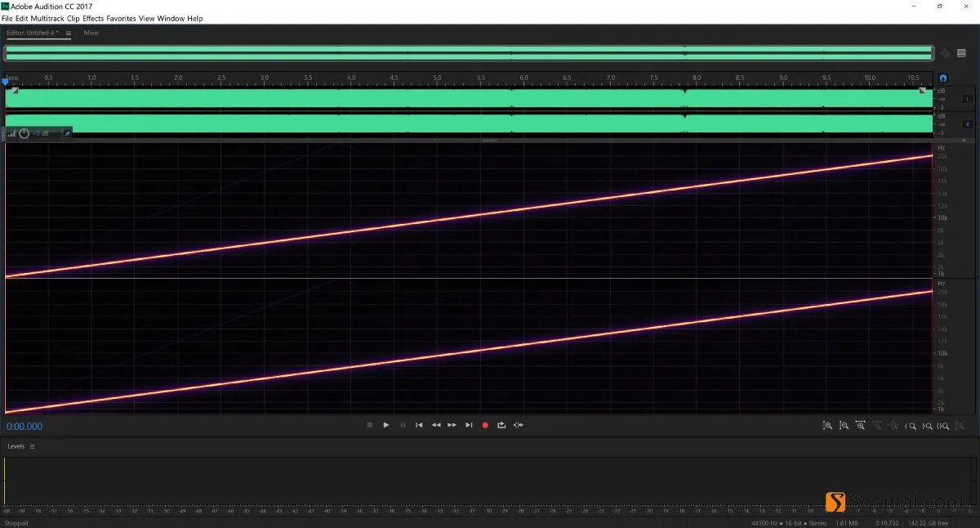
Task: Open the Clip menu
Action: tap(73, 18)
